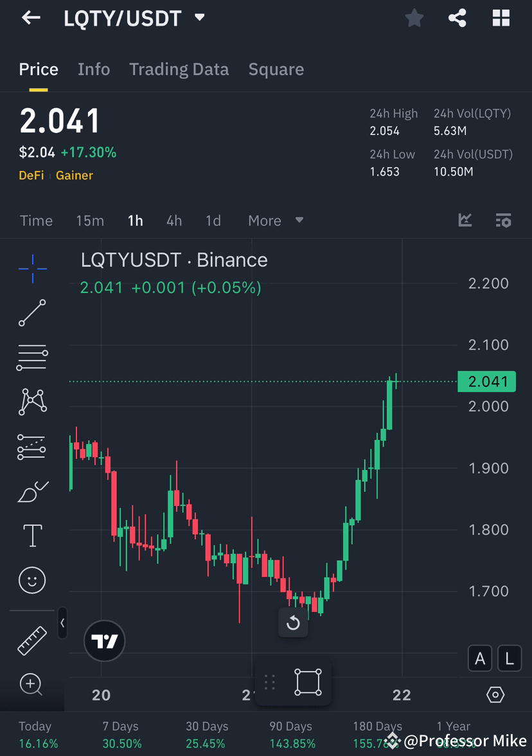
Task: Toggle auto scale with the A button
Action: coord(479,658)
